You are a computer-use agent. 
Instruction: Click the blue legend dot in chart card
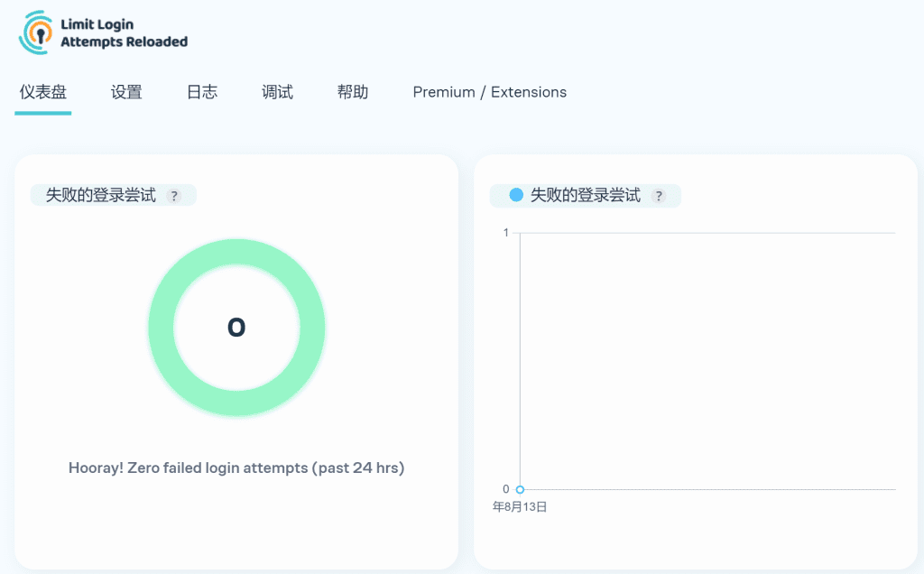(x=516, y=195)
